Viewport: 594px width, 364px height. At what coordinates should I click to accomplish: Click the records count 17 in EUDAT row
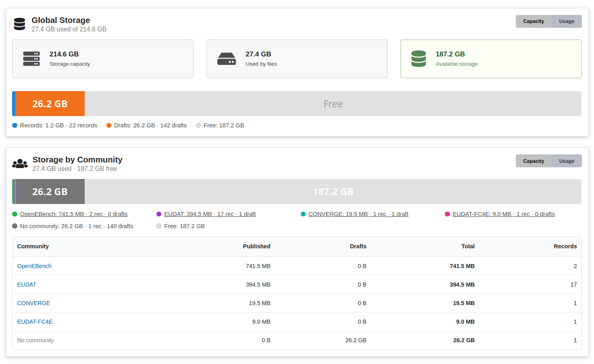pos(573,285)
